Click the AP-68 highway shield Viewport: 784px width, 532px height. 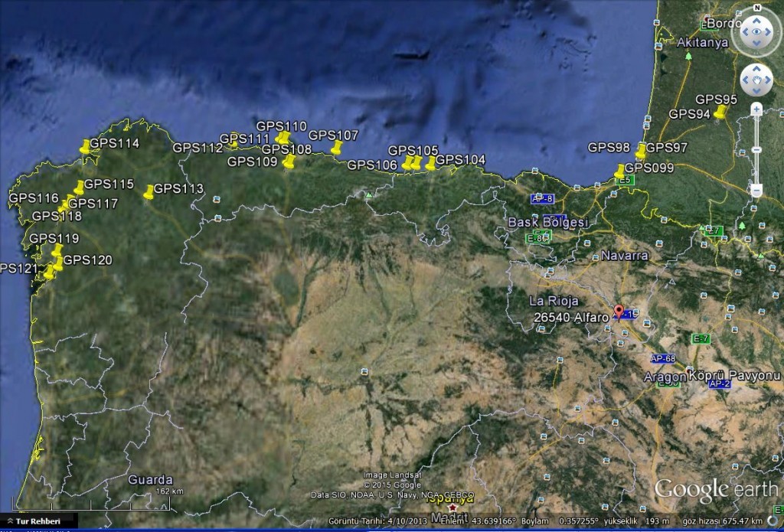click(x=662, y=358)
